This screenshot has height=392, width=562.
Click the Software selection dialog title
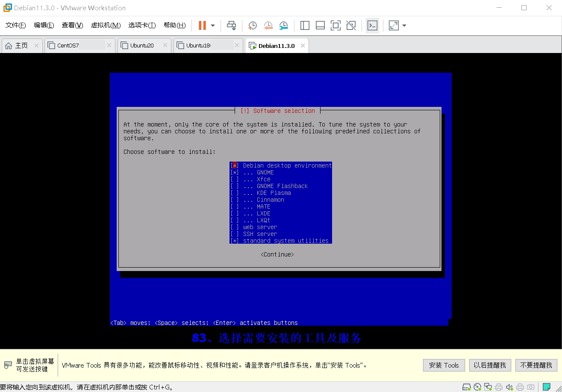point(278,111)
